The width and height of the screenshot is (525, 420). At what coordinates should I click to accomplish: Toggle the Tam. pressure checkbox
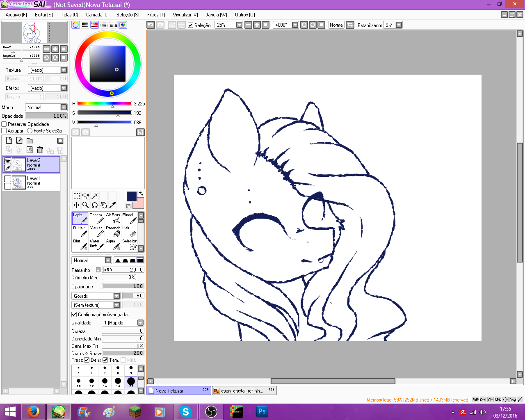tap(105, 360)
